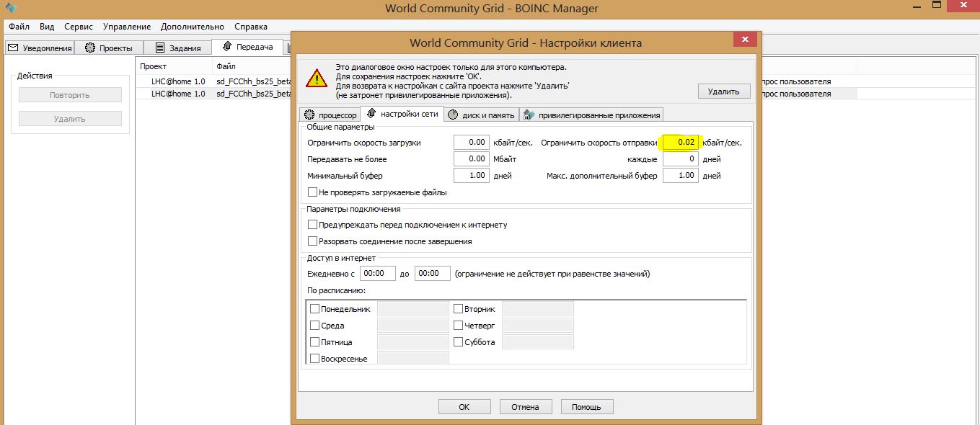Viewport: 980px width, 425px height.
Task: Switch to the Проекты tab
Action: coord(109,48)
